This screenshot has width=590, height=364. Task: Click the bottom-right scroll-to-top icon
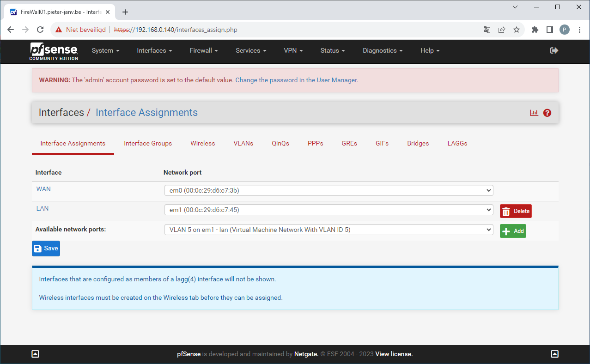click(x=555, y=354)
